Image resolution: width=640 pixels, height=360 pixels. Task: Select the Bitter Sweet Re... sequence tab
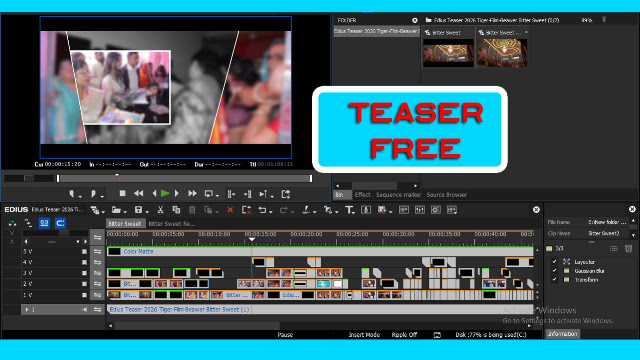(172, 224)
